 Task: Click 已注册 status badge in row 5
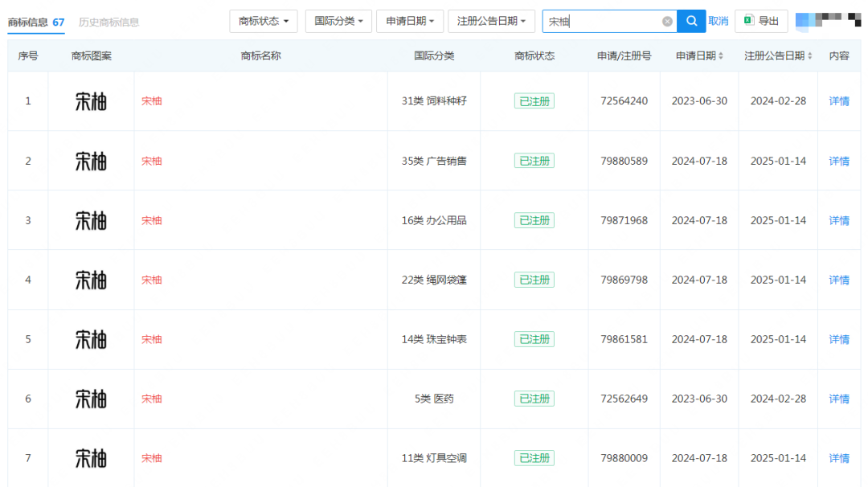[x=534, y=339]
